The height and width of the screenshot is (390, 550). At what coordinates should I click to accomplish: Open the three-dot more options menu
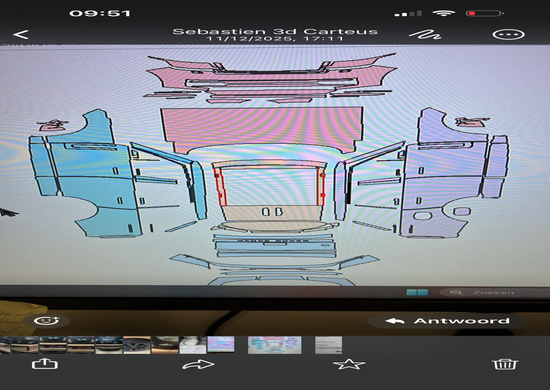point(508,34)
